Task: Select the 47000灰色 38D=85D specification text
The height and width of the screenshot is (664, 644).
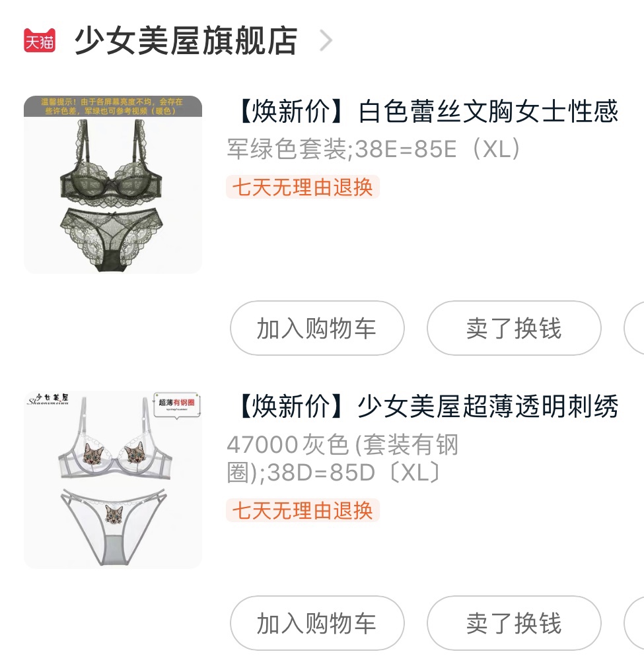Action: coord(343,458)
